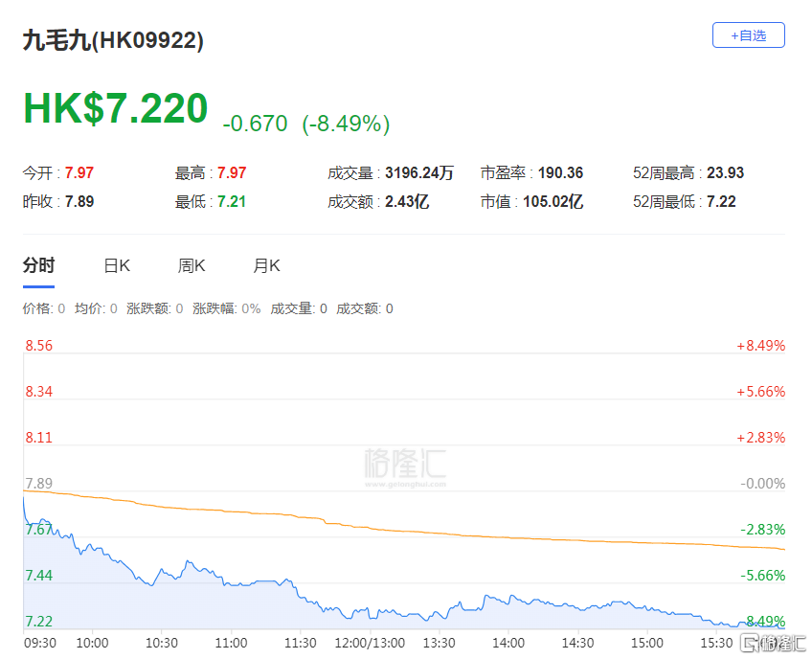This screenshot has height=659, width=812.
Task: Click the 52周最高 value 23.93
Action: coord(726,172)
